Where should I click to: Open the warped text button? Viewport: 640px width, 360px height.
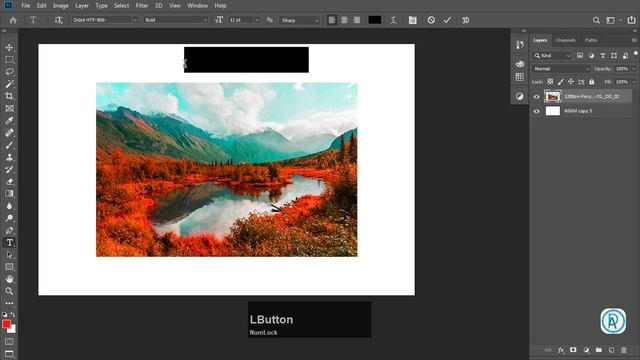(393, 20)
